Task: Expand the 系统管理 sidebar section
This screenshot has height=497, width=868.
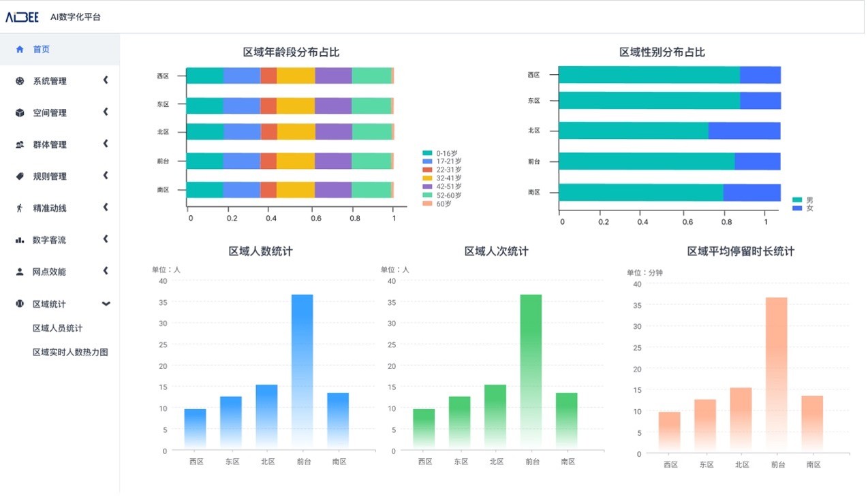Action: tap(106, 81)
